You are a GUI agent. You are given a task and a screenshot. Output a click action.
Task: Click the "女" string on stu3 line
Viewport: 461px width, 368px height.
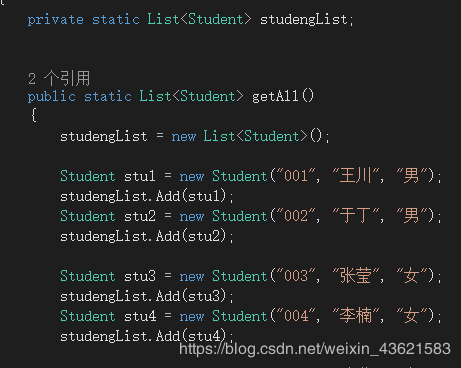click(x=411, y=276)
